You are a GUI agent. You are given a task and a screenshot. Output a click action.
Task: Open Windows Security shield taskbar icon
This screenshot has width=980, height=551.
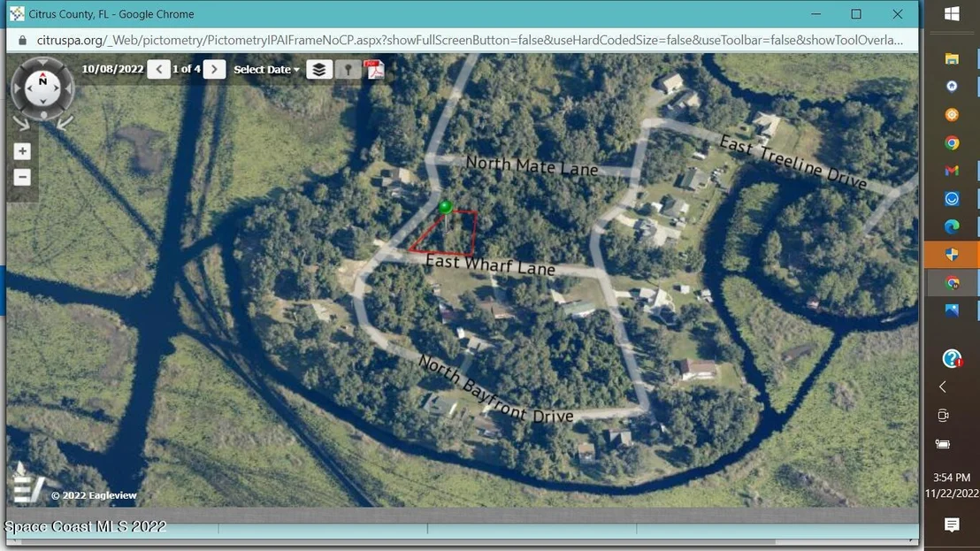(952, 254)
